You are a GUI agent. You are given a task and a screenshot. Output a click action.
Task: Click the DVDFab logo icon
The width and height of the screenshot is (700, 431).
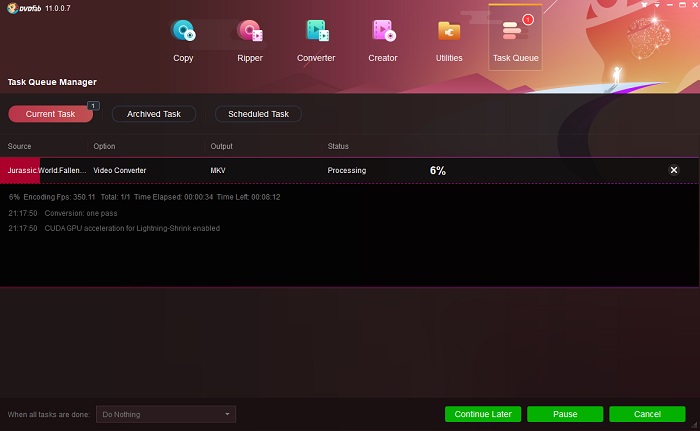[12, 8]
